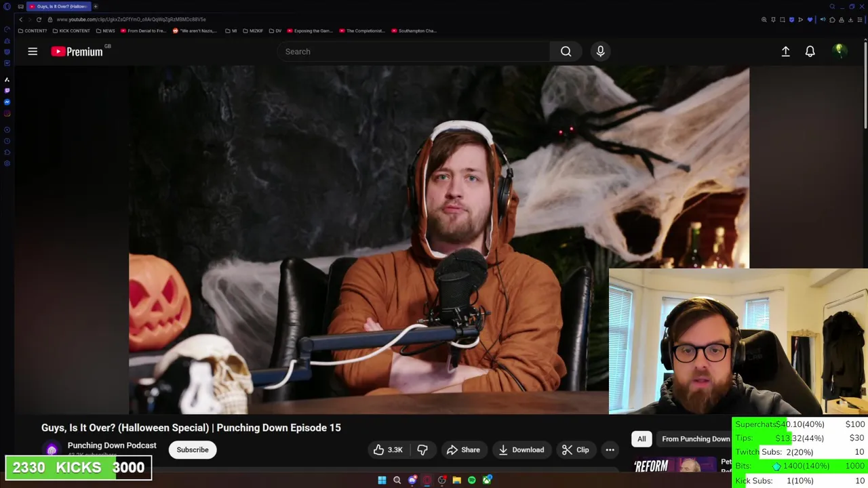The width and height of the screenshot is (868, 488).
Task: Open Instagram in the Opera sidebar
Action: tap(7, 113)
